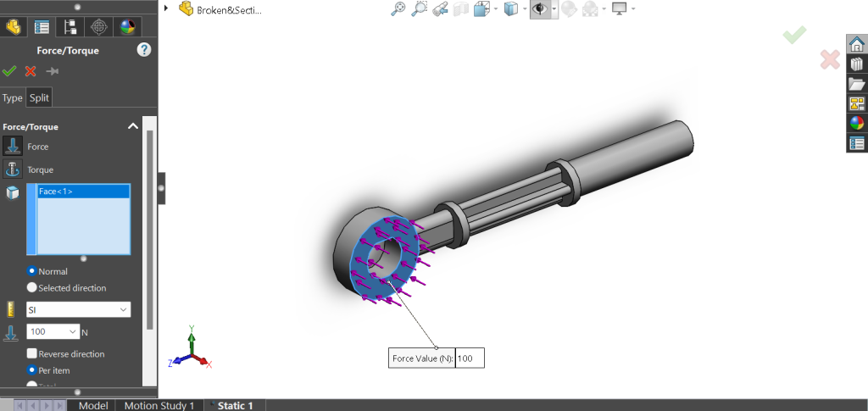
Task: Click the green checkmark to accept force
Action: pos(10,71)
